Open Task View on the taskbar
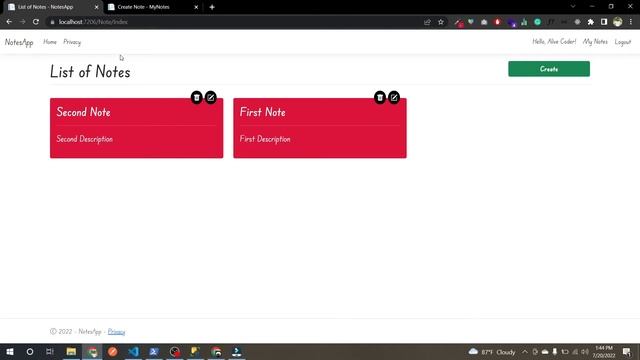 point(50,351)
